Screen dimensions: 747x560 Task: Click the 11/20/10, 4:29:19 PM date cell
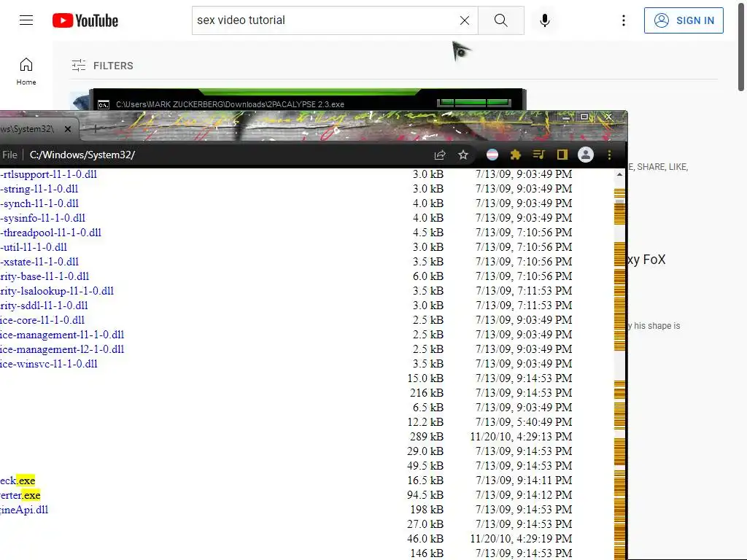521,539
